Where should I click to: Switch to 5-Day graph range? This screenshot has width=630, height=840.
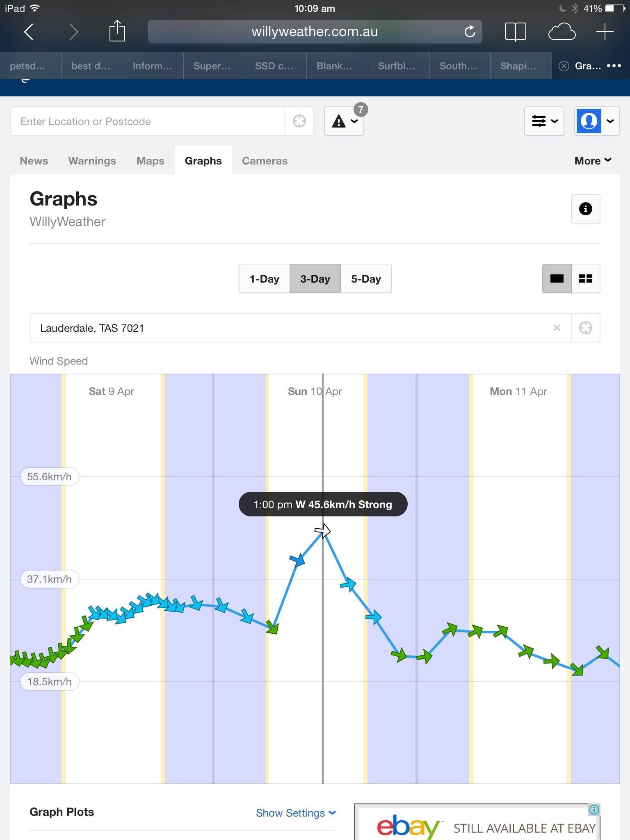tap(366, 279)
